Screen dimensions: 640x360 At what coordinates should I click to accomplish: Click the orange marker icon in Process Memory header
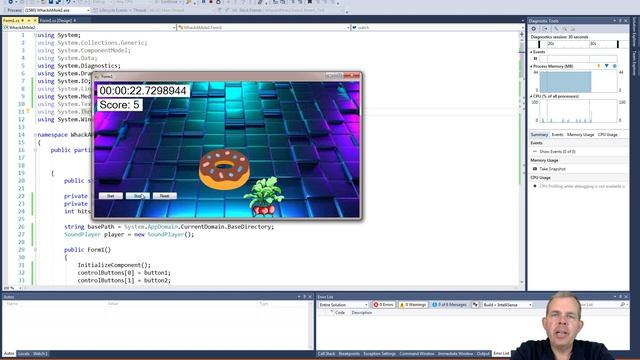click(x=599, y=66)
